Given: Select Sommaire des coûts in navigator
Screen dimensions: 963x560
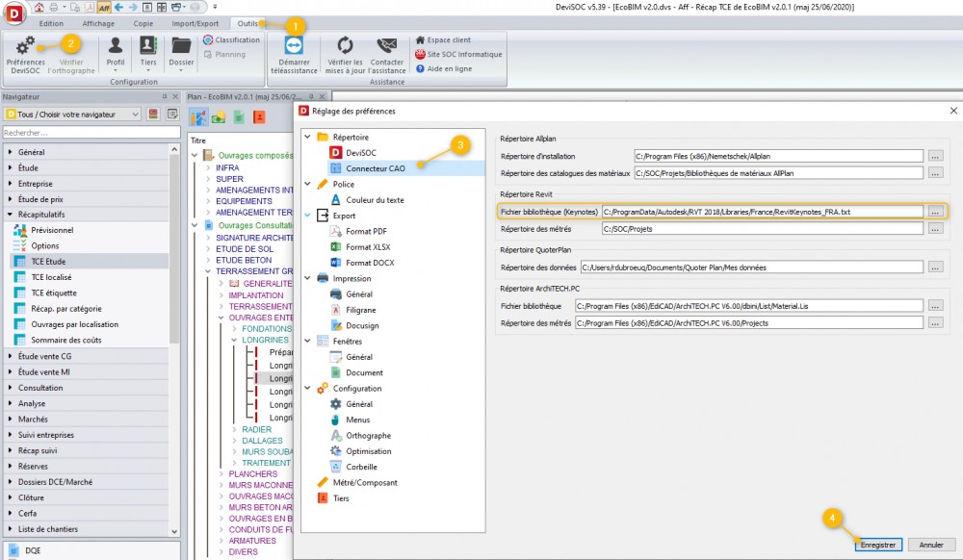Looking at the screenshot, I should click(66, 340).
